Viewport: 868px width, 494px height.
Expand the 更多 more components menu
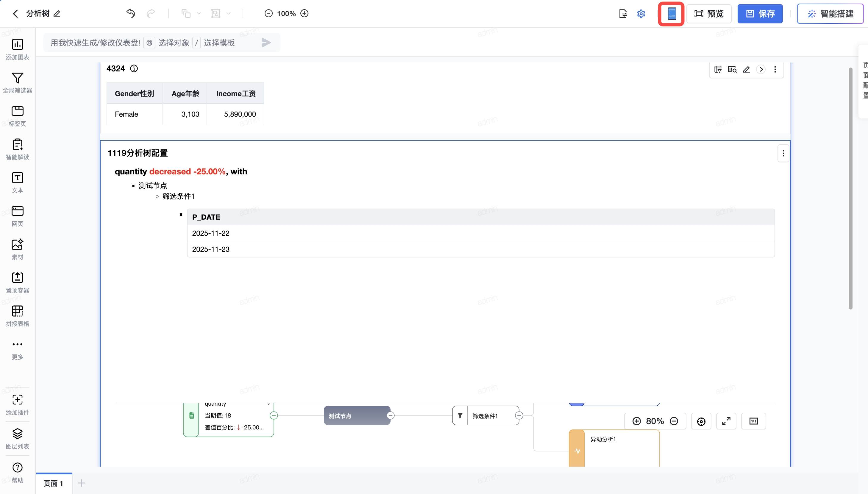pyautogui.click(x=17, y=349)
